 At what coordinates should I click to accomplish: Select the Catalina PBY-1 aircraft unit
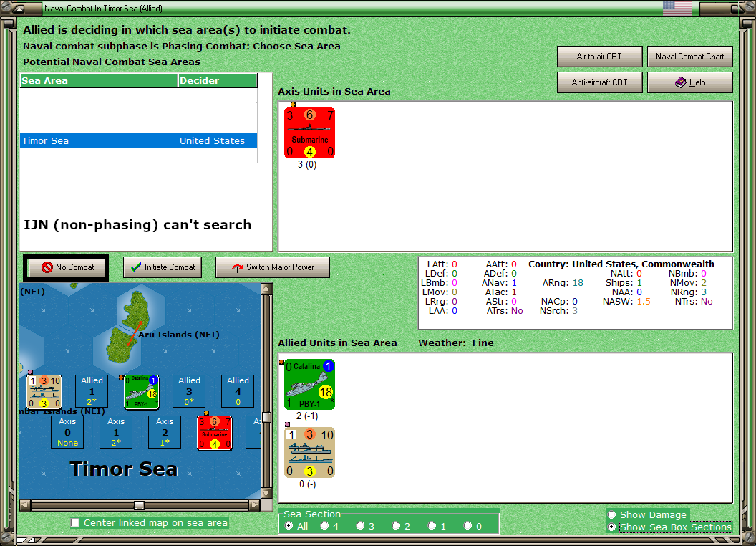tap(309, 384)
